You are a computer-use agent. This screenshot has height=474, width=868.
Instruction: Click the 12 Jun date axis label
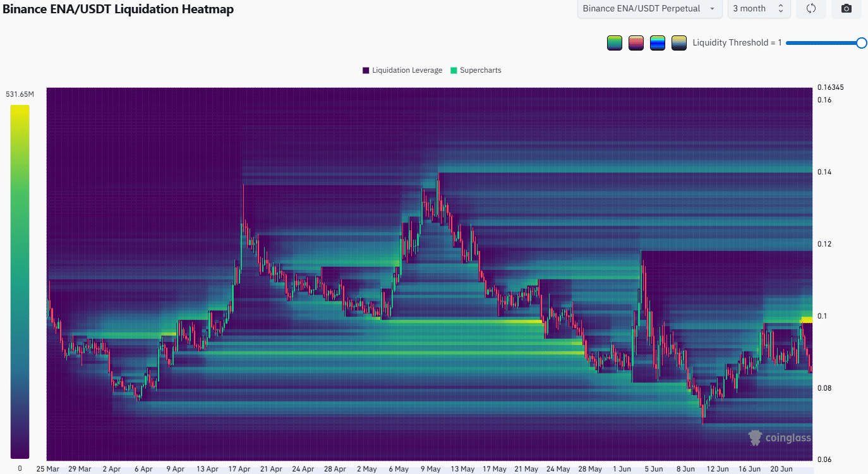click(x=718, y=469)
